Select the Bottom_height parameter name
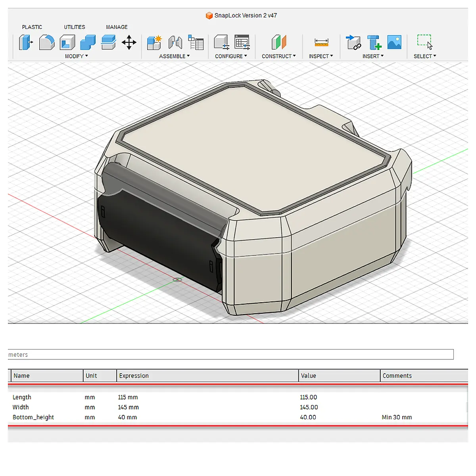This screenshot has width=476, height=476. [33, 417]
